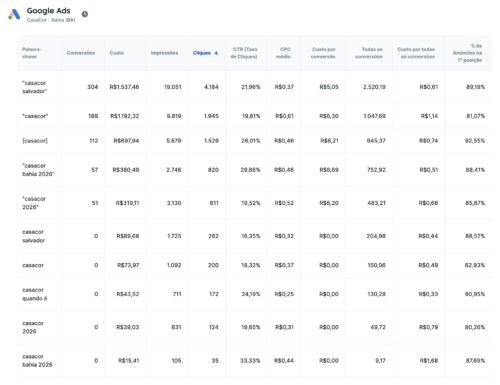The width and height of the screenshot is (500, 385).
Task: Sort by the Custo column header
Action: coord(117,53)
